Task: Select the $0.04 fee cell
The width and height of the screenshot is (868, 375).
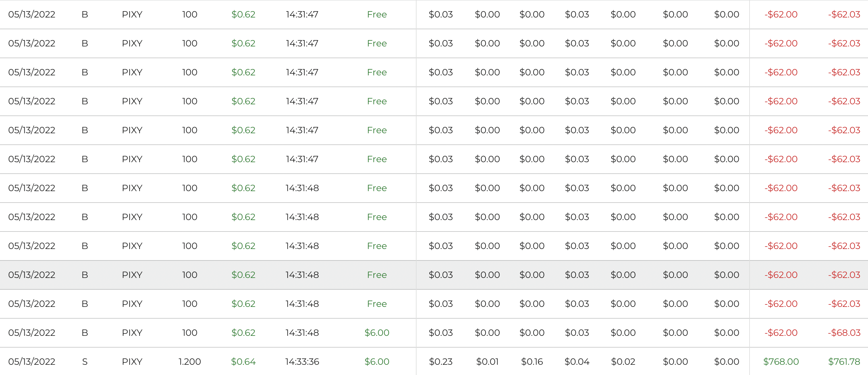Action: (577, 361)
